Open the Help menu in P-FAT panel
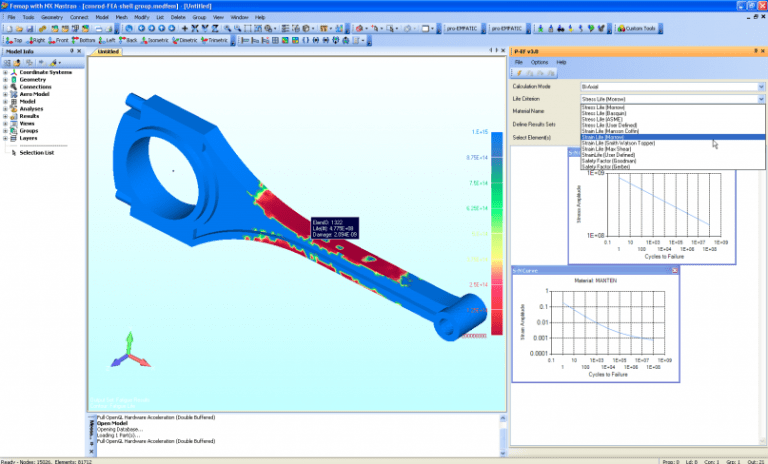This screenshot has height=464, width=768. point(561,62)
